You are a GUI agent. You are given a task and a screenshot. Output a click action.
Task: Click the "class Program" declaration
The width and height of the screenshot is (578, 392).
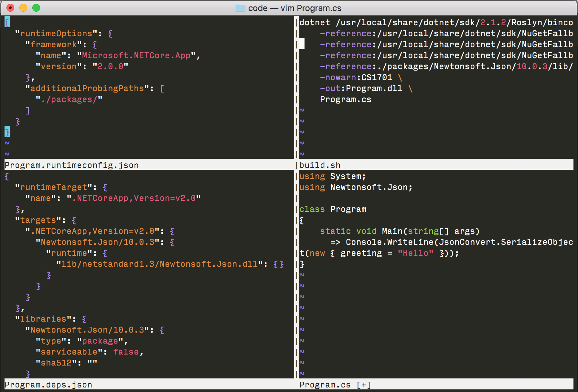click(333, 209)
